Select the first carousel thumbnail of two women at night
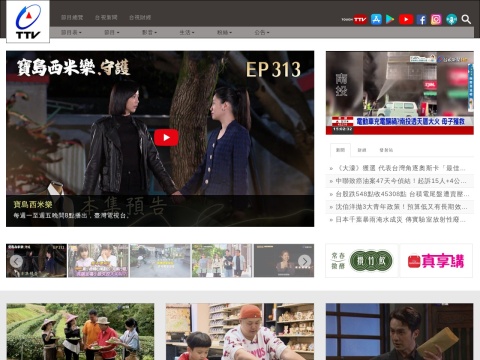The height and width of the screenshot is (360, 480). coord(36,261)
